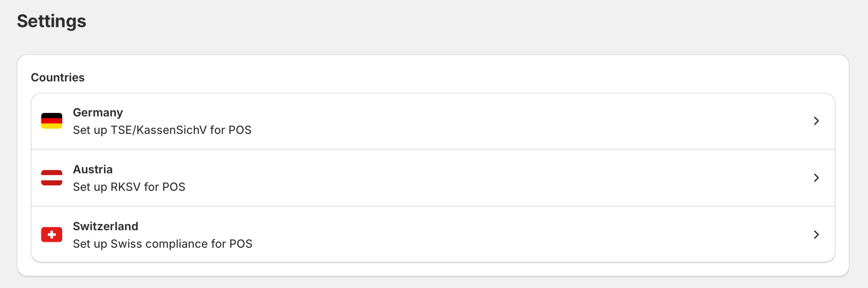Expand the Austria row chevron arrow
Viewport: 868px width, 288px height.
pyautogui.click(x=816, y=178)
